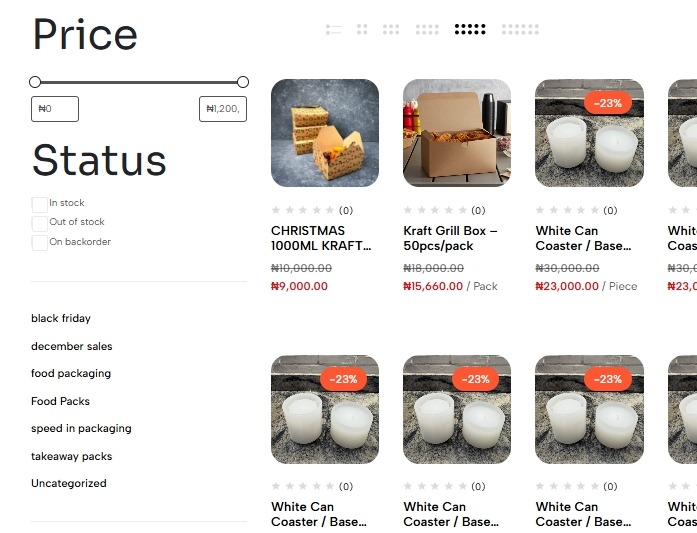Enable the In stock checkbox

tap(40, 204)
